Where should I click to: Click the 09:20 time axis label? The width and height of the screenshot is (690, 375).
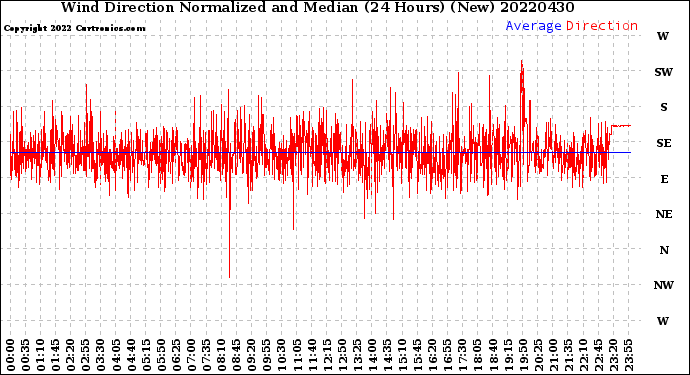point(252,355)
